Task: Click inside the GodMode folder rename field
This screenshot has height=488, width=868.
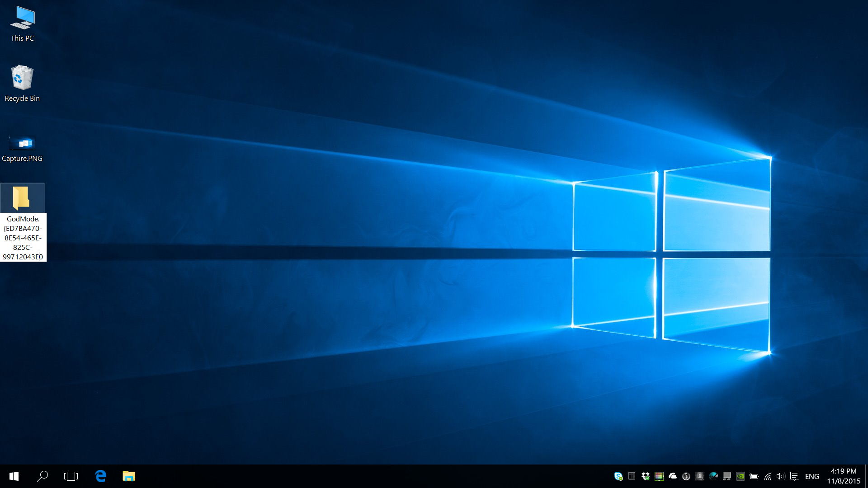Action: coord(23,238)
